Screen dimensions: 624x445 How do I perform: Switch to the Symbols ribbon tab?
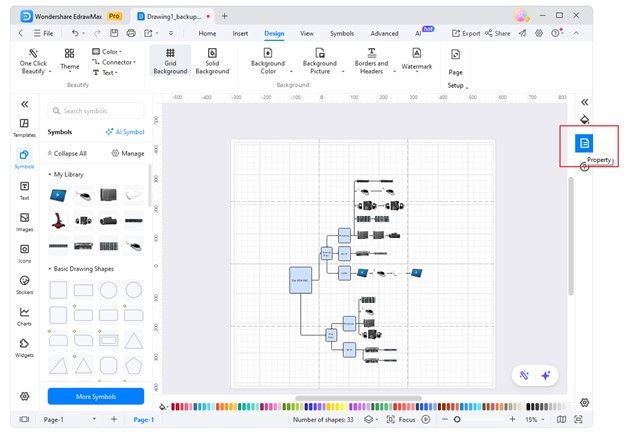342,33
